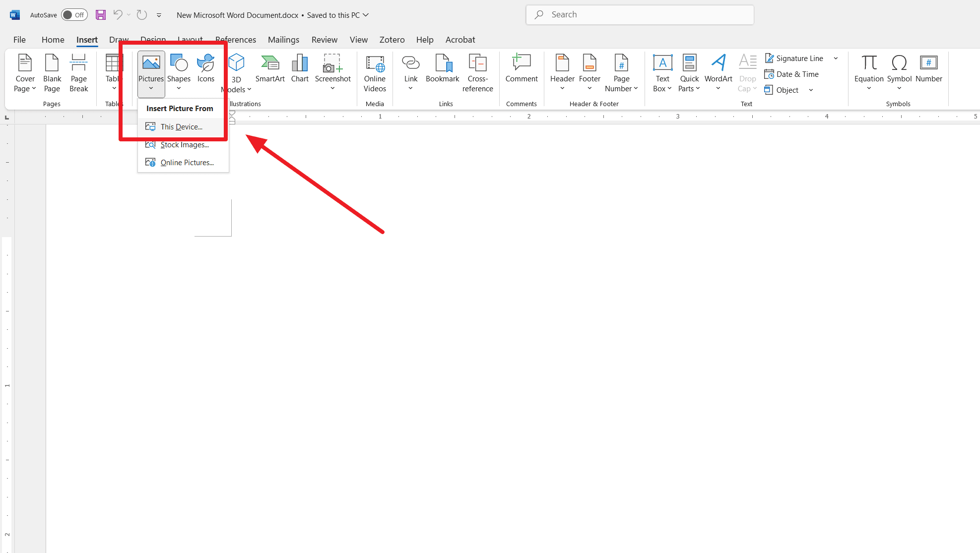980x553 pixels.
Task: Click the References menu tab
Action: 235,39
